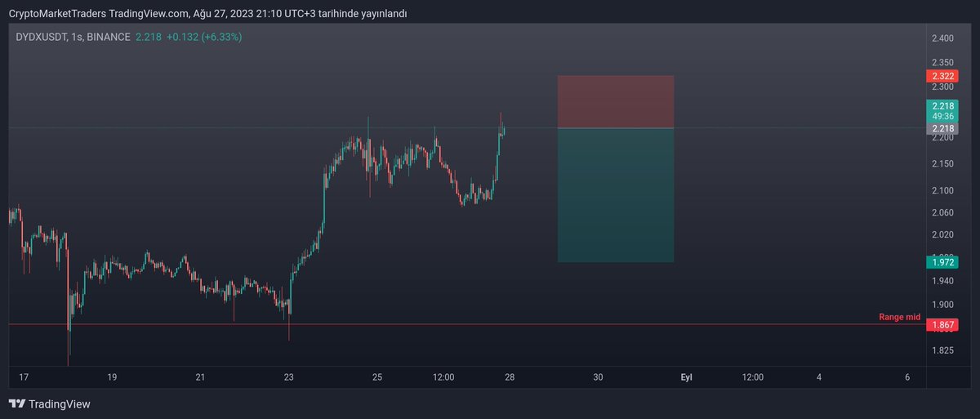Click the grey current price label 2.218 on the price axis
The image size is (980, 419).
pyautogui.click(x=942, y=128)
